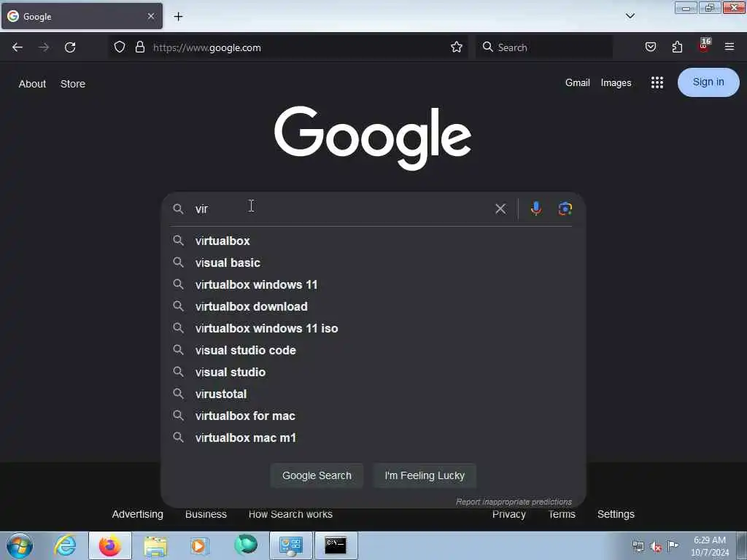This screenshot has height=560, width=747.
Task: Go back using the browser back arrow
Action: [x=18, y=47]
